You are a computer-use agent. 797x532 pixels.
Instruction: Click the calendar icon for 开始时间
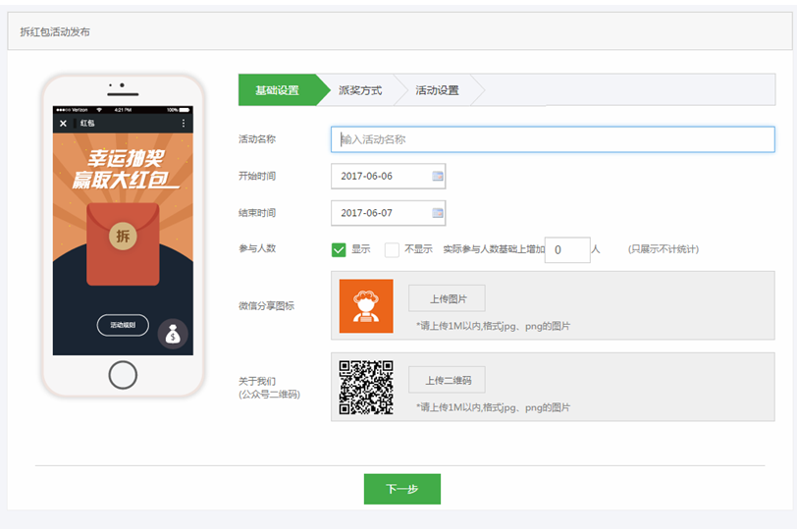coord(438,177)
